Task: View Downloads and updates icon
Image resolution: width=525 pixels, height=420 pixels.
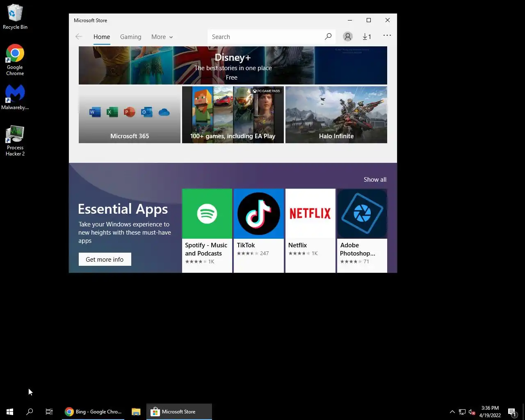Action: (367, 37)
